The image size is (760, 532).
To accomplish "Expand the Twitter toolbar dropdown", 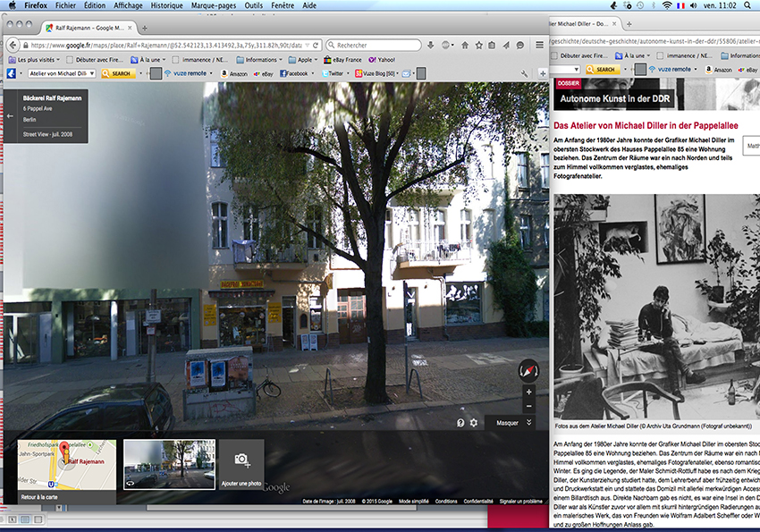I will [x=348, y=73].
